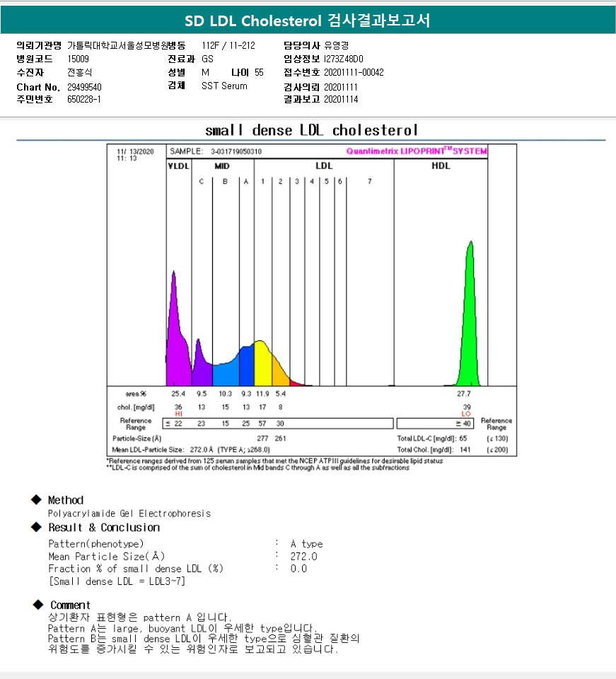Viewport: 616px width, 679px height.
Task: Click Chart No. value '29499540'
Action: coord(84,87)
